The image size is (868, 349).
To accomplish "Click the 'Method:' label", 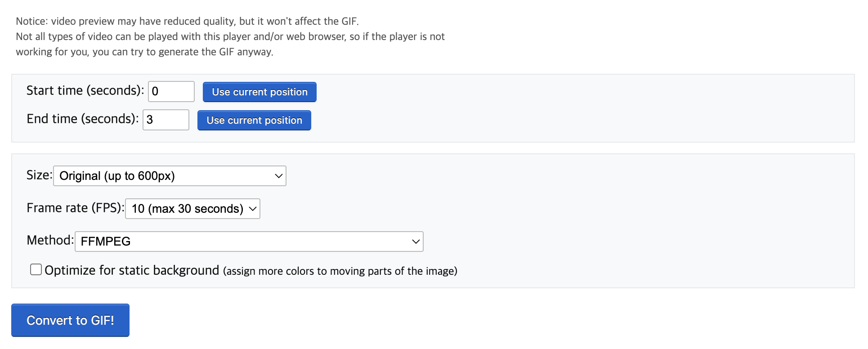I will click(50, 240).
